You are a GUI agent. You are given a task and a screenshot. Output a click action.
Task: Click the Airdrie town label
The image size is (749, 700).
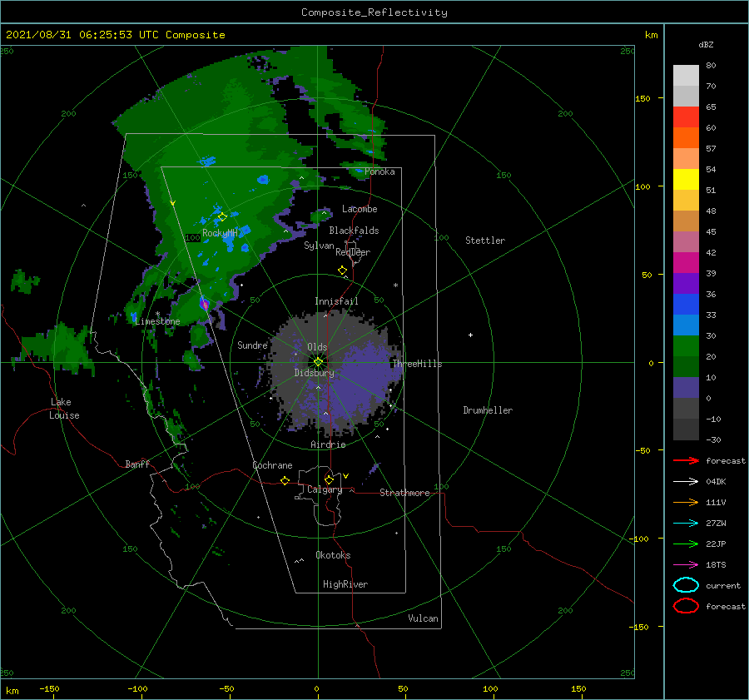[x=328, y=444]
